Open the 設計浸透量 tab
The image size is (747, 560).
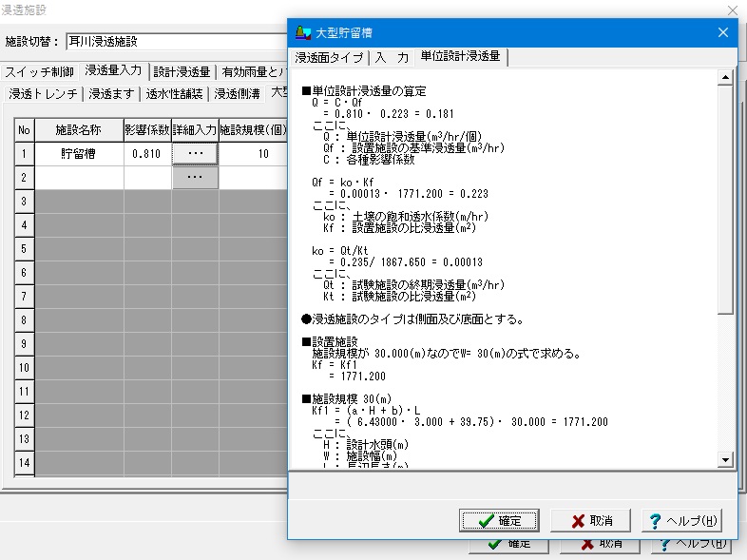[x=182, y=72]
